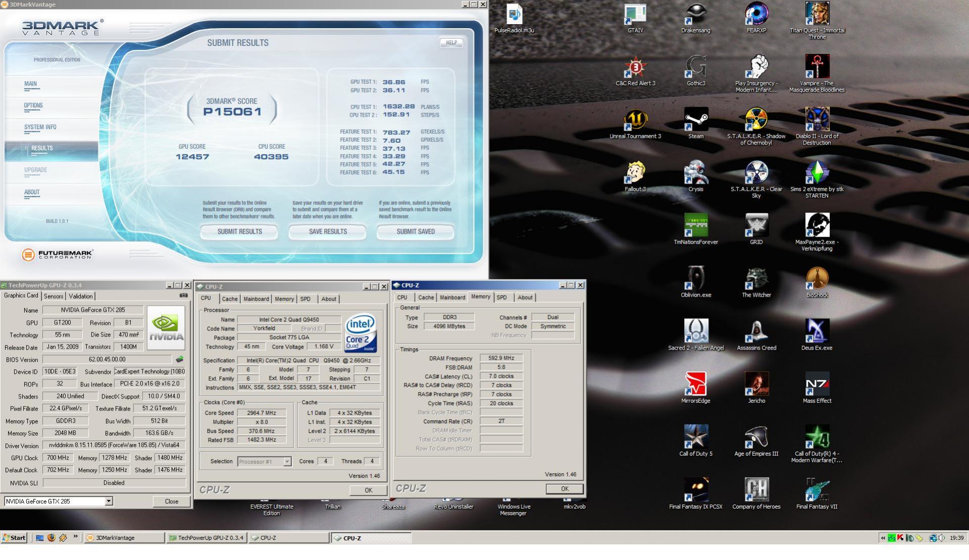This screenshot has width=969, height=560.
Task: Click SAVE RESULTS button
Action: tap(328, 232)
